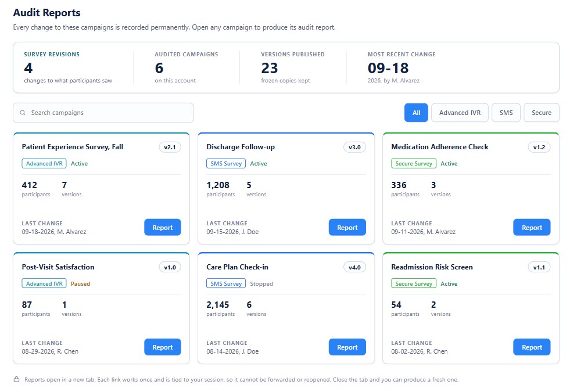This screenshot has height=392, width=570.
Task: Click the 336 participants count
Action: click(399, 185)
